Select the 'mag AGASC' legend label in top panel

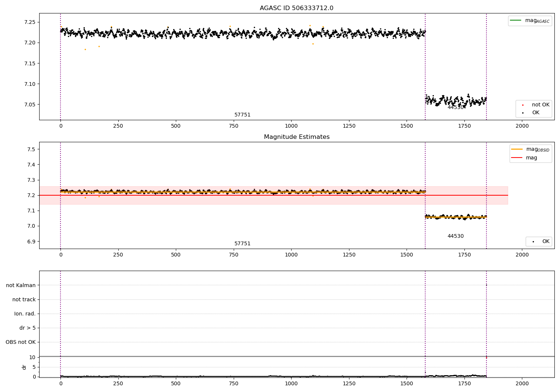pos(537,21)
